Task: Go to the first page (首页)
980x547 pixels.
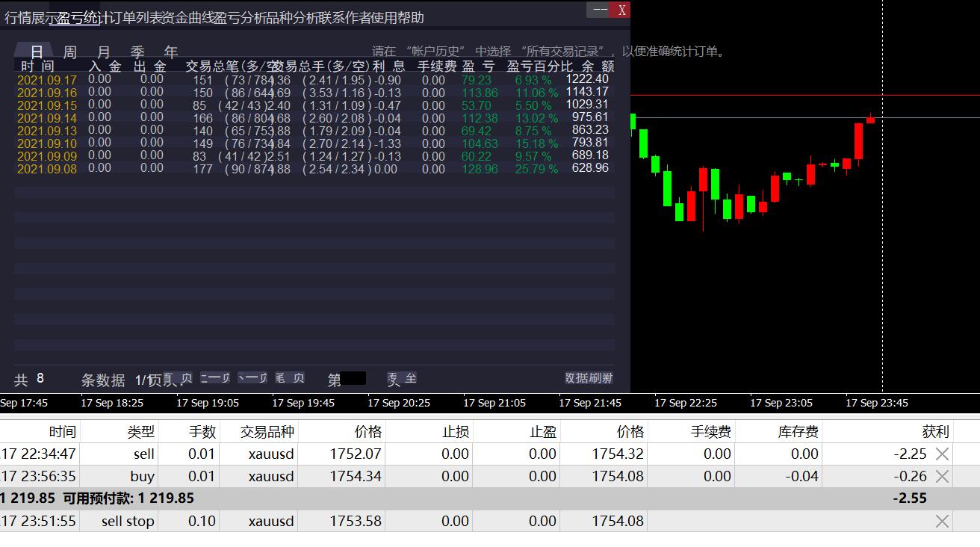Action: 178,378
